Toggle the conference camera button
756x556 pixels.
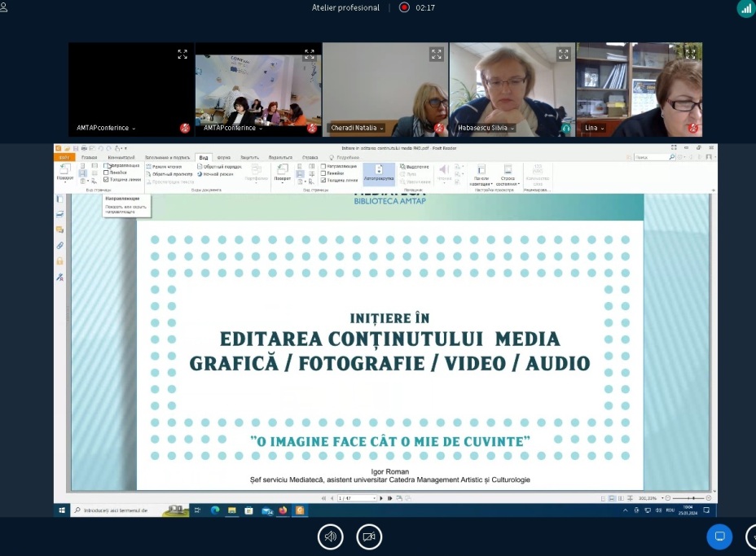coord(369,536)
